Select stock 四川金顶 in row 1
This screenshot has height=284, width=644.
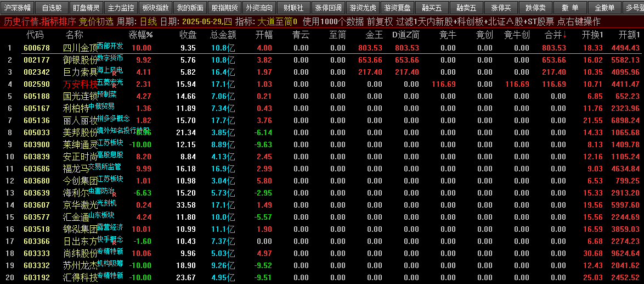coord(81,48)
